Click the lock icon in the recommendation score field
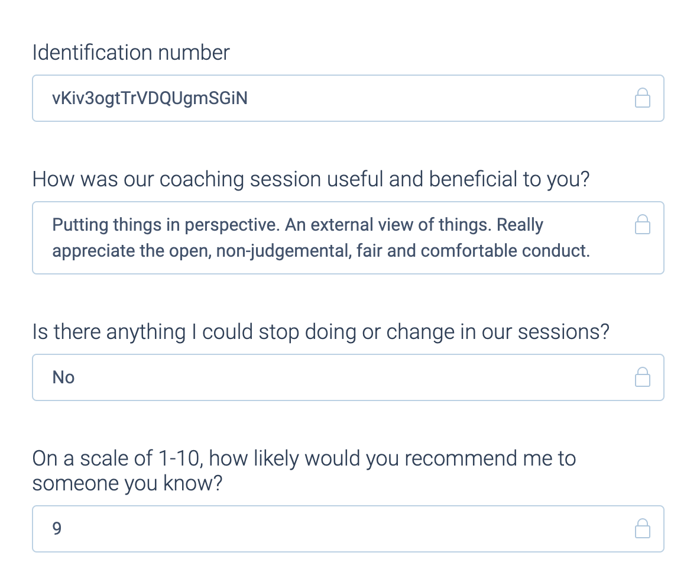This screenshot has width=700, height=588. pyautogui.click(x=642, y=529)
